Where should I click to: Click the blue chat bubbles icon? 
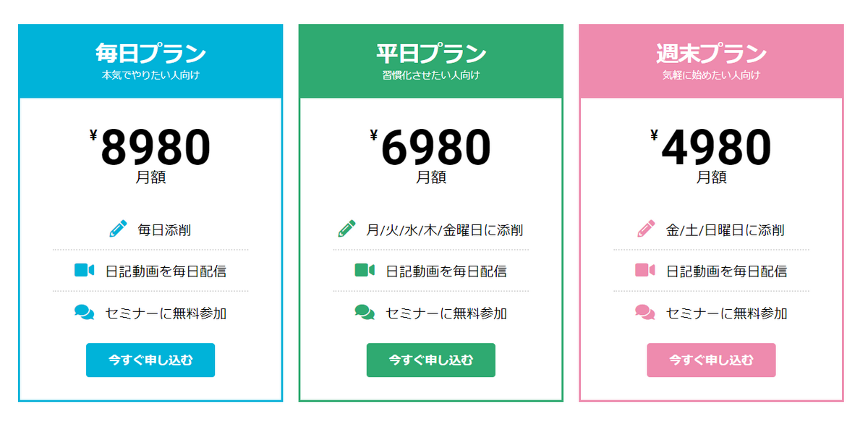click(84, 312)
